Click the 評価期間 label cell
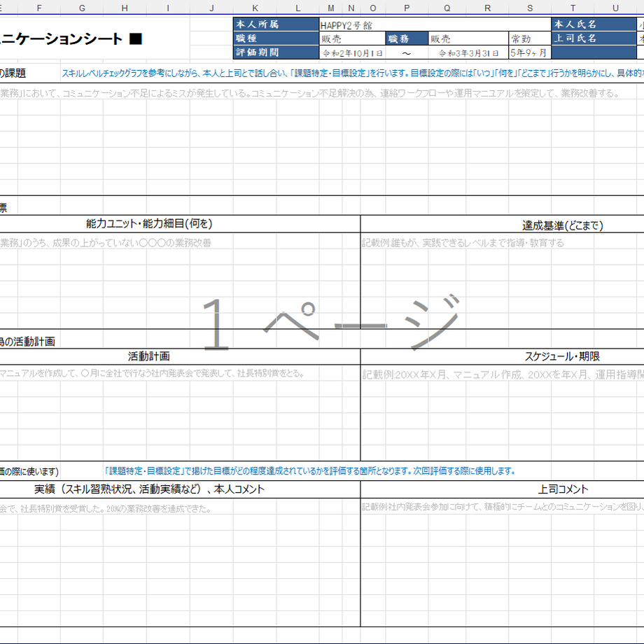 [x=276, y=52]
